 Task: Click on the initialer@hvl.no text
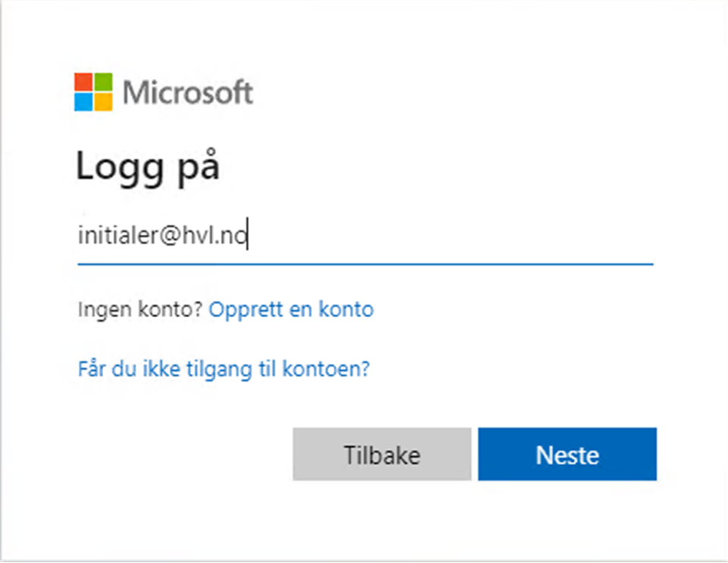(163, 236)
